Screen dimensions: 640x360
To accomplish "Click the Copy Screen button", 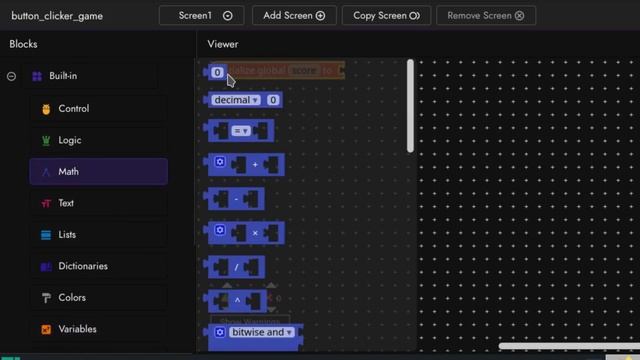I will tap(386, 16).
